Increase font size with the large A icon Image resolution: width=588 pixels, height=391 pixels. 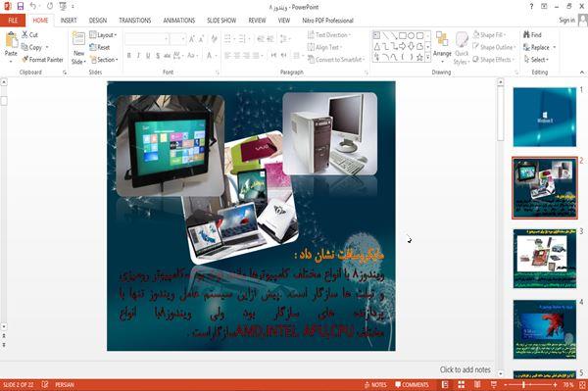pyautogui.click(x=192, y=39)
